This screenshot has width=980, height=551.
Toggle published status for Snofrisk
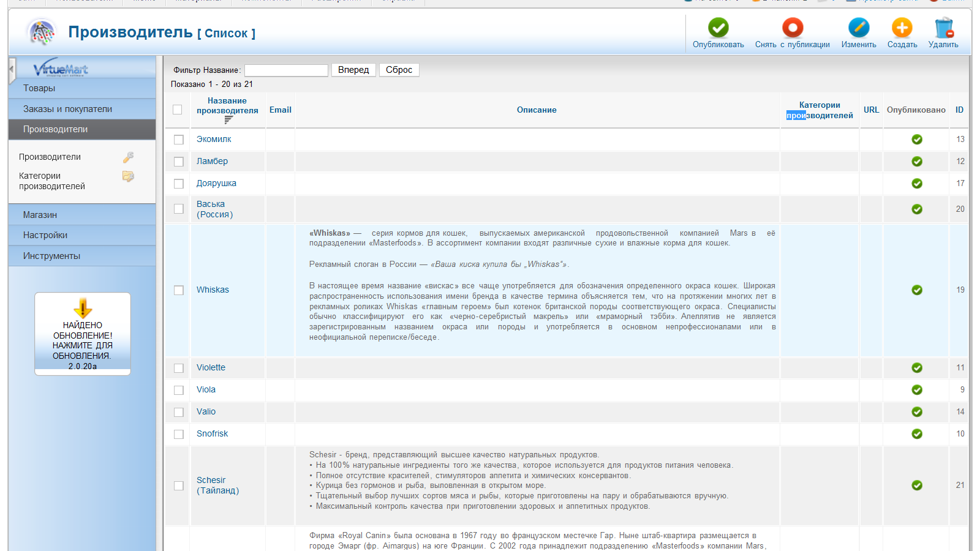click(x=916, y=434)
